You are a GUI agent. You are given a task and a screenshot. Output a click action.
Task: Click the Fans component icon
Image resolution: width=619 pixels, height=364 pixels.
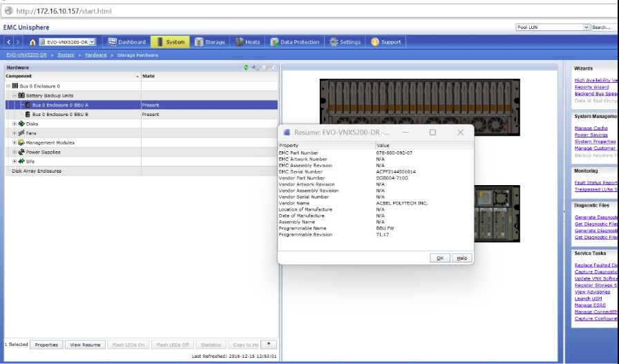pos(21,133)
